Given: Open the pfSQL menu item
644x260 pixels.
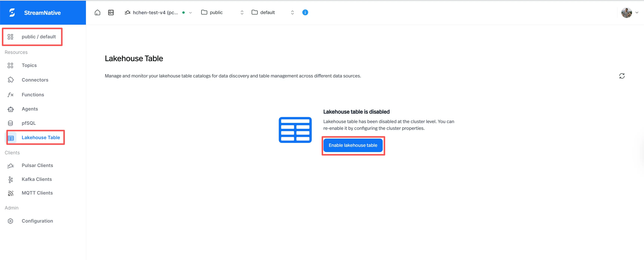Looking at the screenshot, I should [x=29, y=123].
